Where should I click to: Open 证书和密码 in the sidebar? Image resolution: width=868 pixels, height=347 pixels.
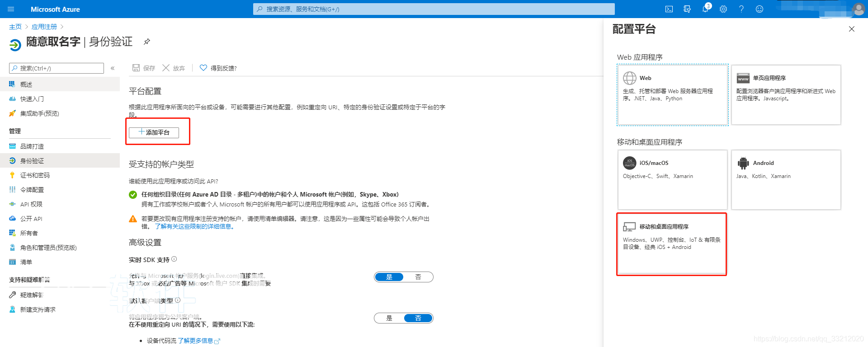35,175
